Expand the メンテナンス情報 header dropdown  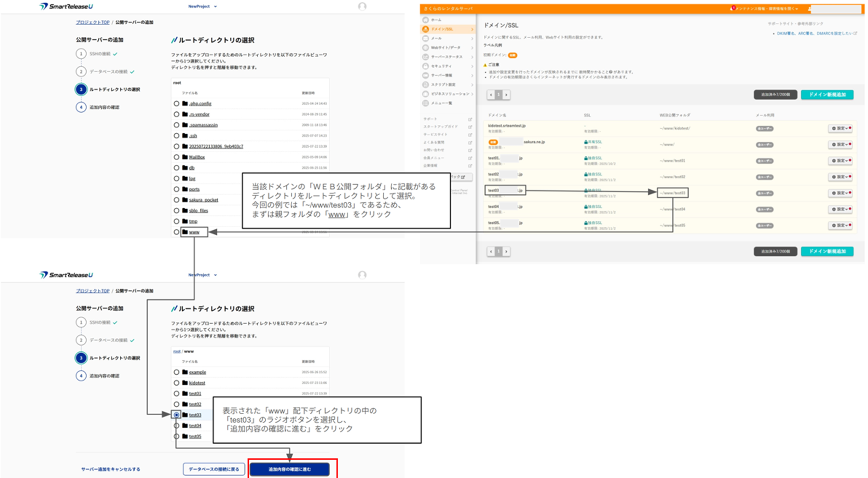(797, 9)
